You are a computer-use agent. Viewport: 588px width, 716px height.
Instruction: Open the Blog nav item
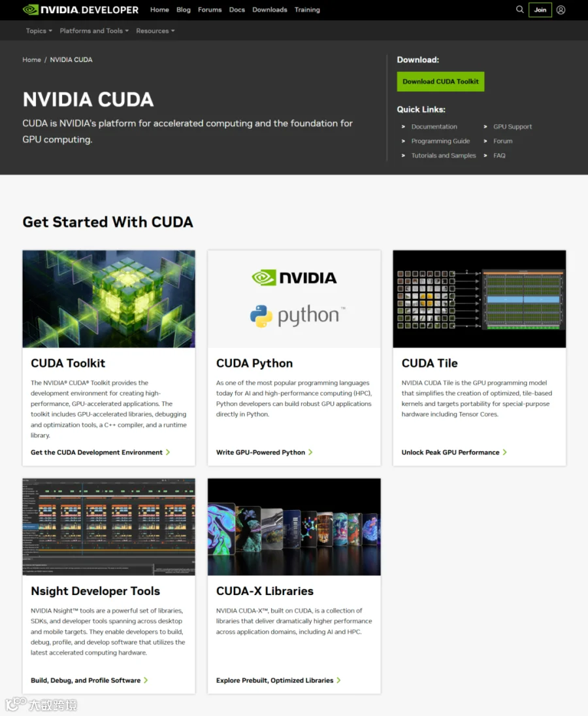pyautogui.click(x=184, y=10)
